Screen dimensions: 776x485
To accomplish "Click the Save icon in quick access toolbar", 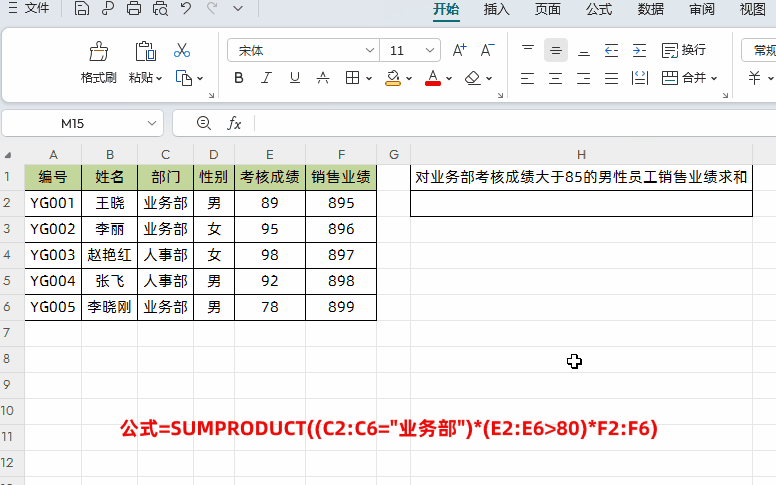I will pos(82,8).
